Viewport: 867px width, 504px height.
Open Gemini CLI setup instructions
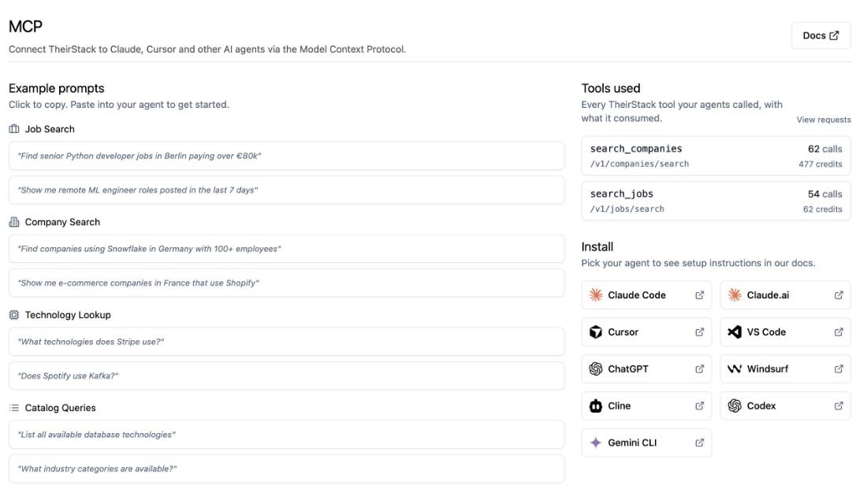click(646, 443)
